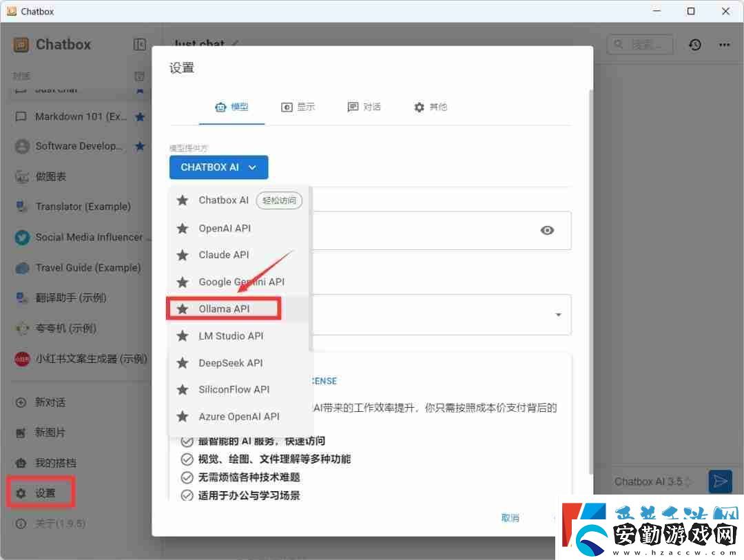Click star icon next to Software Developer

[x=139, y=146]
